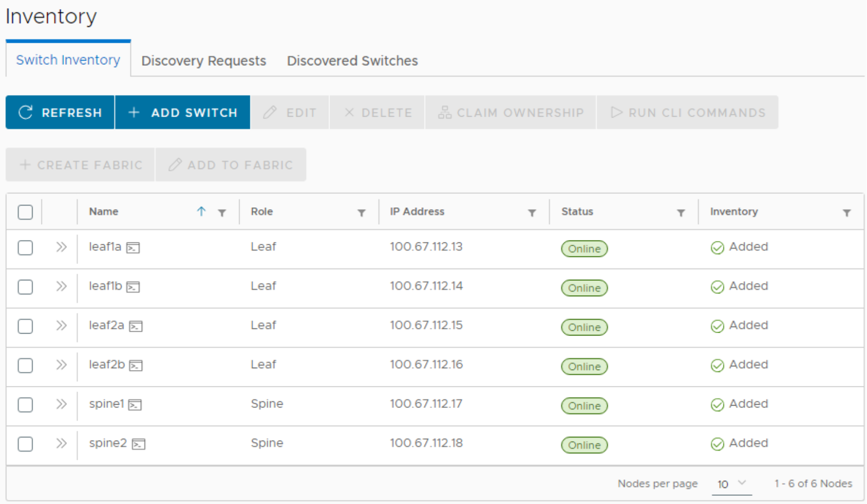Click the Delete button
The image size is (867, 504).
378,112
